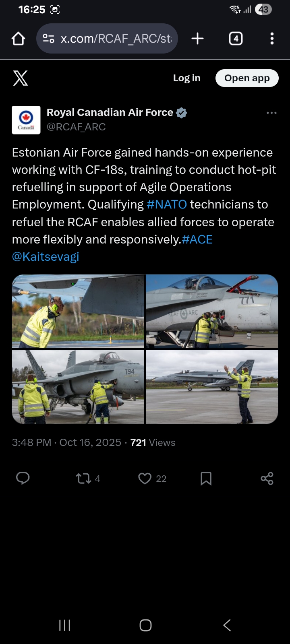Tap the site settings icon in address bar
Viewport: 290px width, 644px height.
49,39
